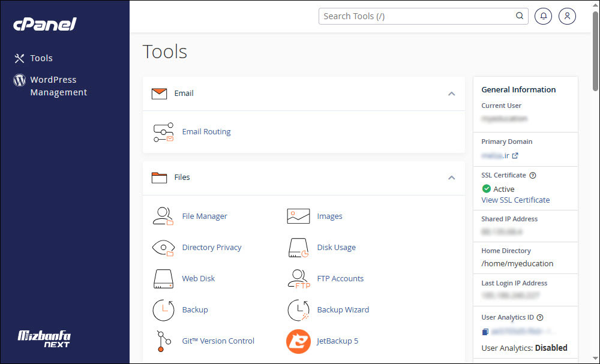Click the Search Tools input field
This screenshot has width=600, height=364.
(417, 16)
